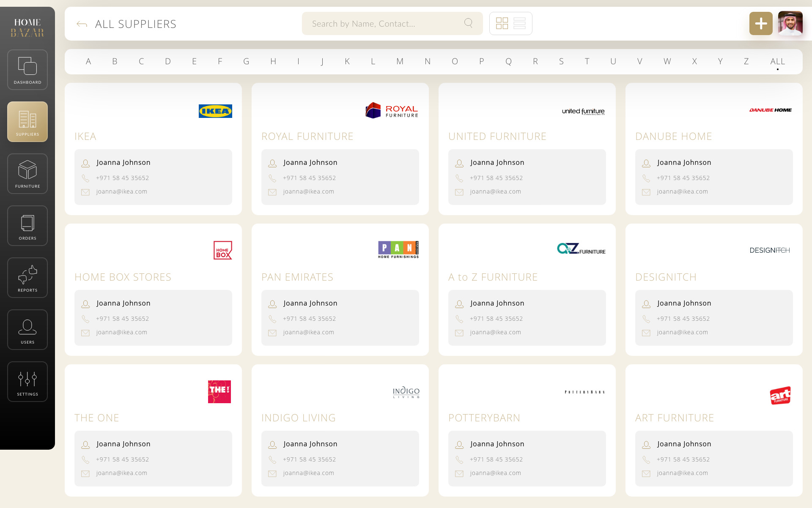Viewport: 812px width, 508px height.
Task: Filter suppliers by letter Z
Action: click(746, 61)
